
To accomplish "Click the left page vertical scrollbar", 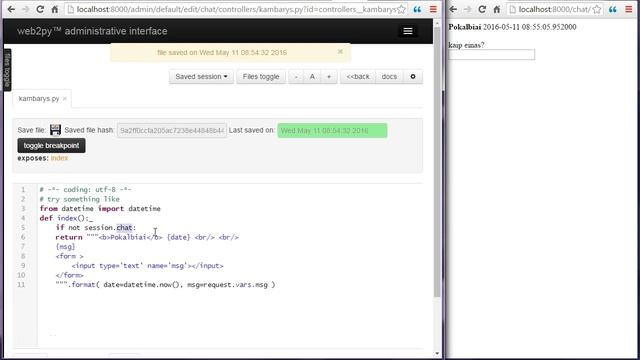I will click(437, 163).
